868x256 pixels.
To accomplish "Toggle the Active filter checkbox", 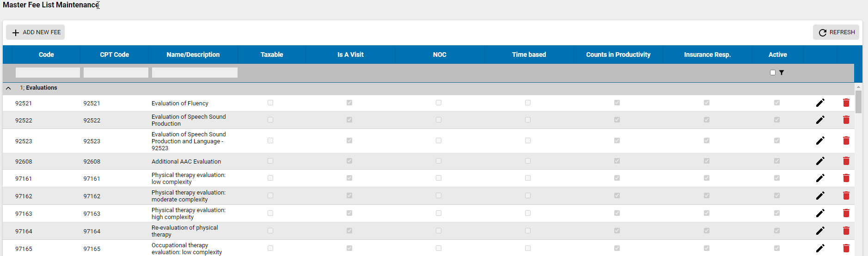I will (x=773, y=73).
